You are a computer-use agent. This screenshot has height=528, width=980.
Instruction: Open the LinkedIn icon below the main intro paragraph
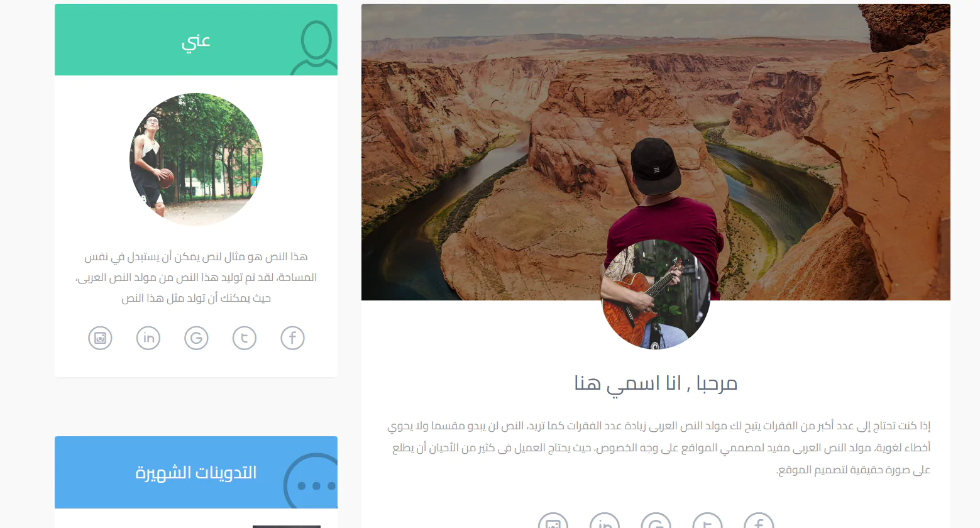tap(604, 521)
